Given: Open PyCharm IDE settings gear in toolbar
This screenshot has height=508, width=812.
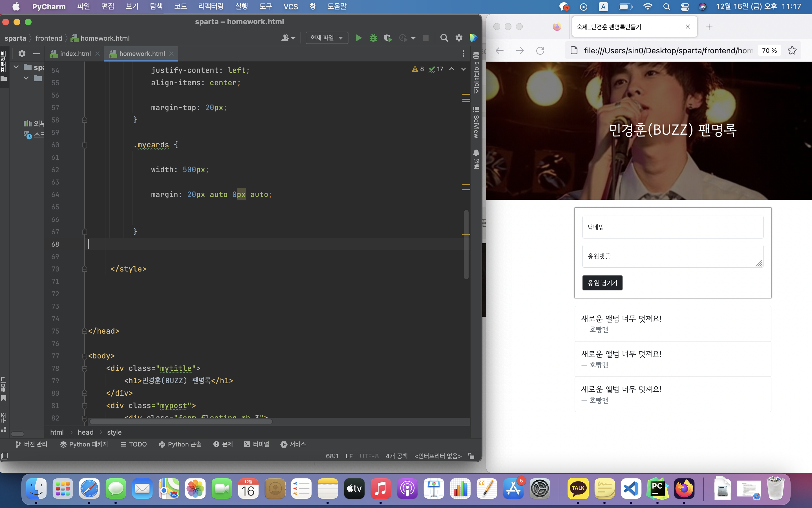Looking at the screenshot, I should (459, 38).
